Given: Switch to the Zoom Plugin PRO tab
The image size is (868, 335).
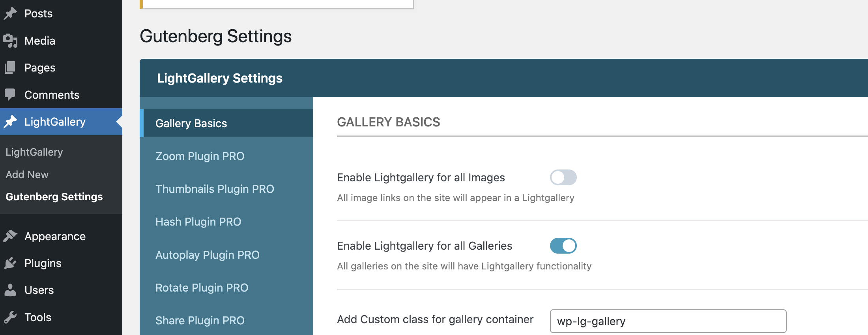Looking at the screenshot, I should pos(200,156).
